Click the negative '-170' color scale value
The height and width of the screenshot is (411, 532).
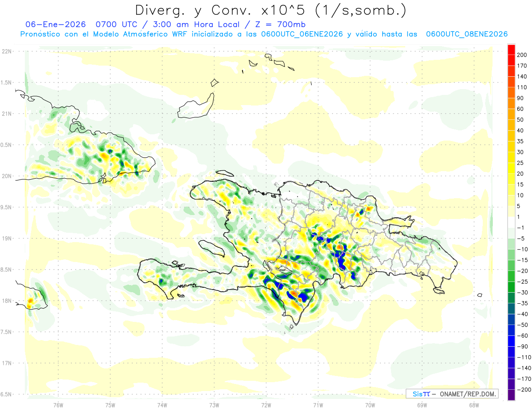point(525,379)
